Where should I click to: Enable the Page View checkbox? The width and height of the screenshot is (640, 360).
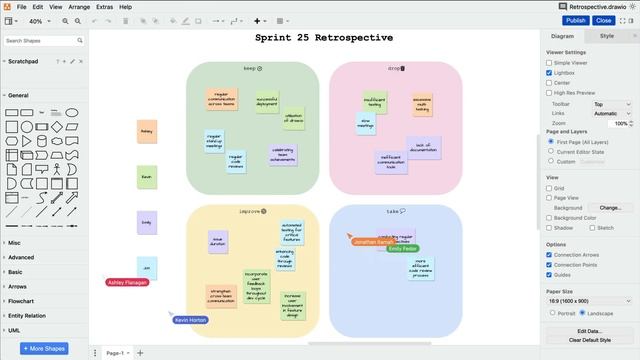549,198
